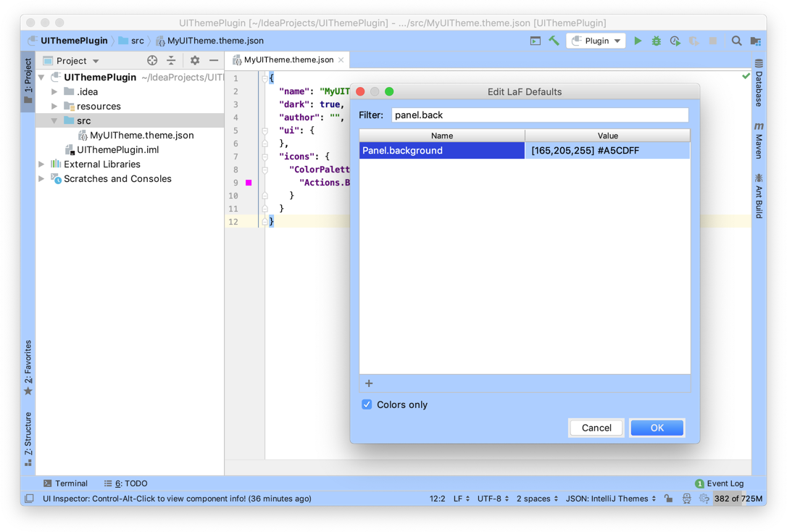Uncheck the Colors only checkbox
This screenshot has width=787, height=532.
pos(367,404)
